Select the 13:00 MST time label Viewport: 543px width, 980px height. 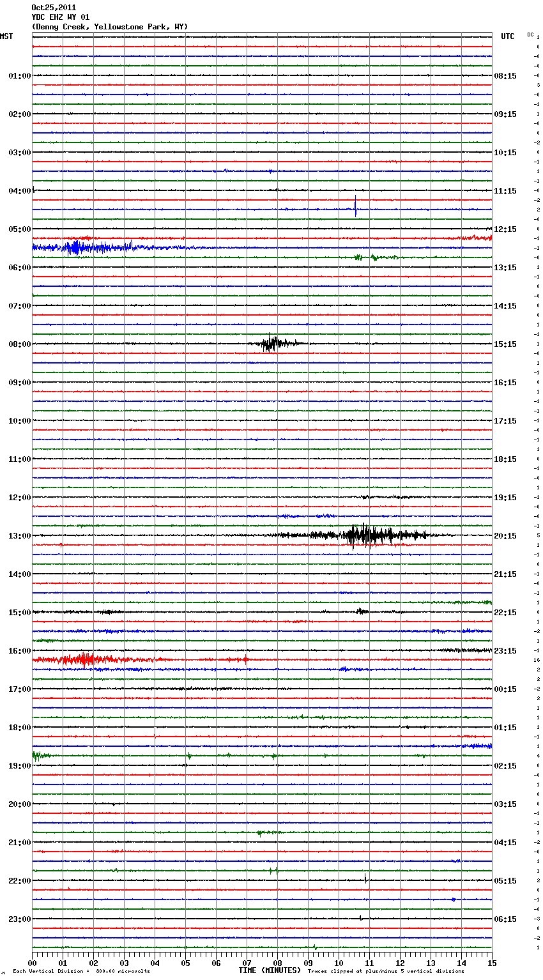tap(20, 536)
